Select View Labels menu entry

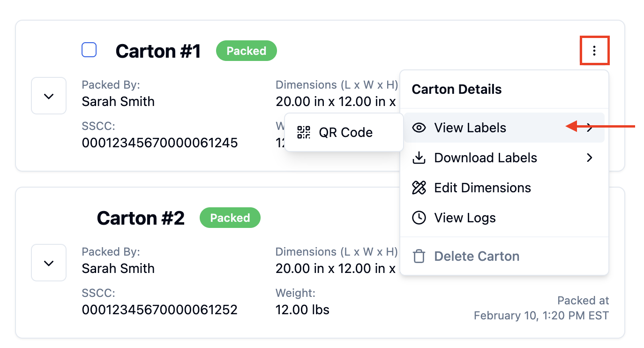click(504, 128)
